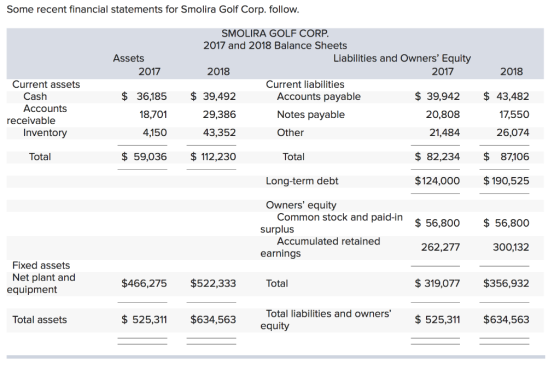560x366 pixels.
Task: Click the Total assets 2017 value $525,311
Action: 144,320
